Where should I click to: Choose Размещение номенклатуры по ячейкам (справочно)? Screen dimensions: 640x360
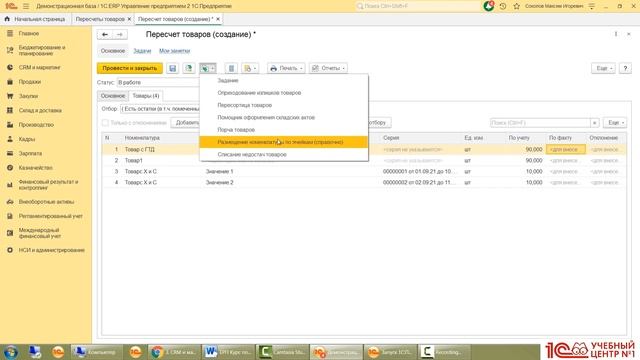point(284,142)
